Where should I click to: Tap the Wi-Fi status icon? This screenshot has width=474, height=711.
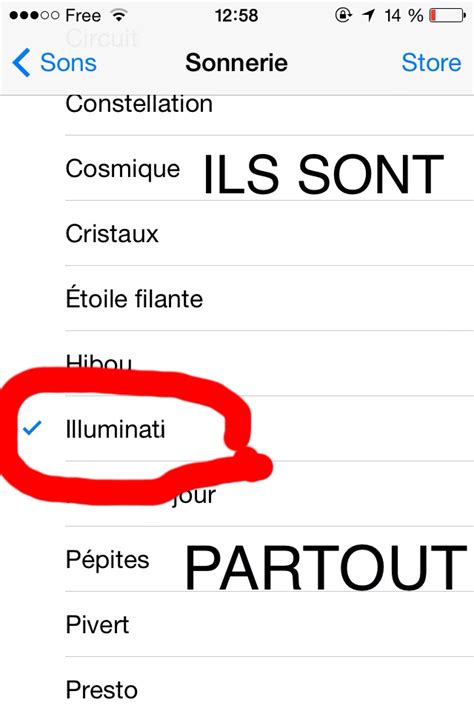point(119,15)
